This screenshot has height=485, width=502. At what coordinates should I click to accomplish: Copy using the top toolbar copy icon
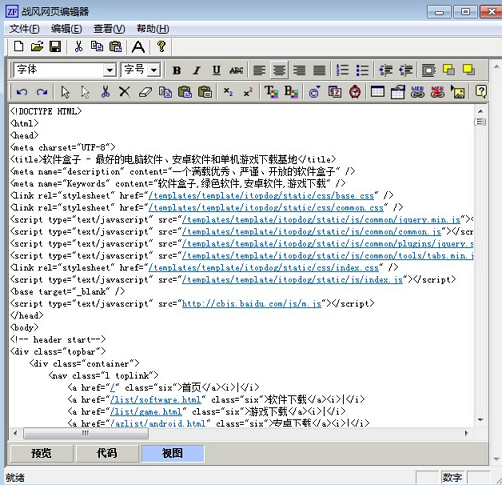(97, 46)
